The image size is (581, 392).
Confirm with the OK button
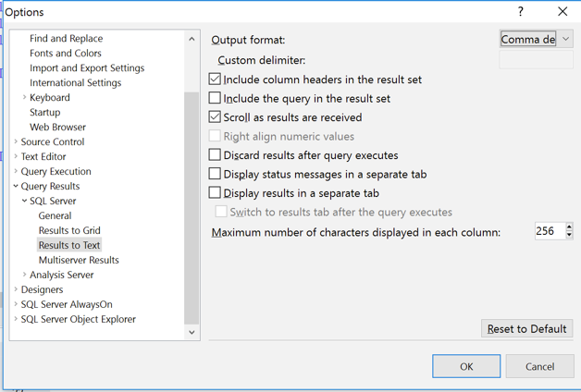coord(466,366)
